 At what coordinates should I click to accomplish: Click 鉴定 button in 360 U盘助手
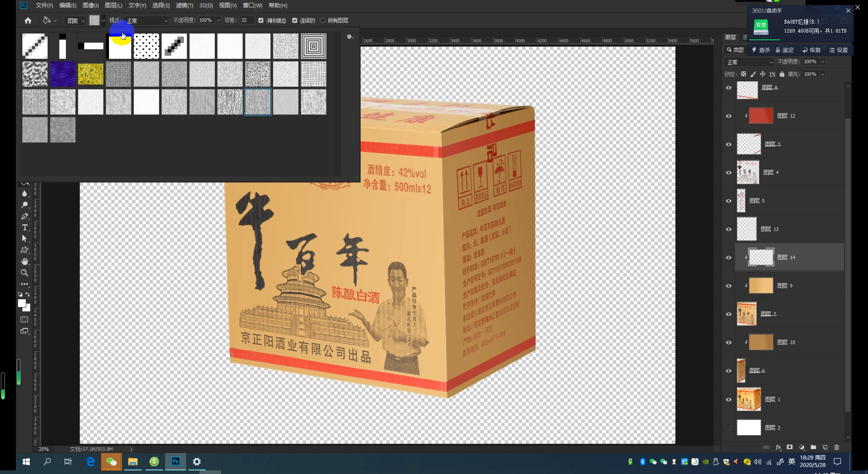(x=785, y=50)
